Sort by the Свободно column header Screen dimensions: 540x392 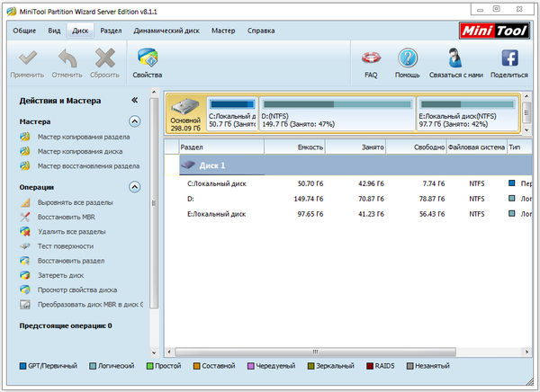tap(417, 147)
